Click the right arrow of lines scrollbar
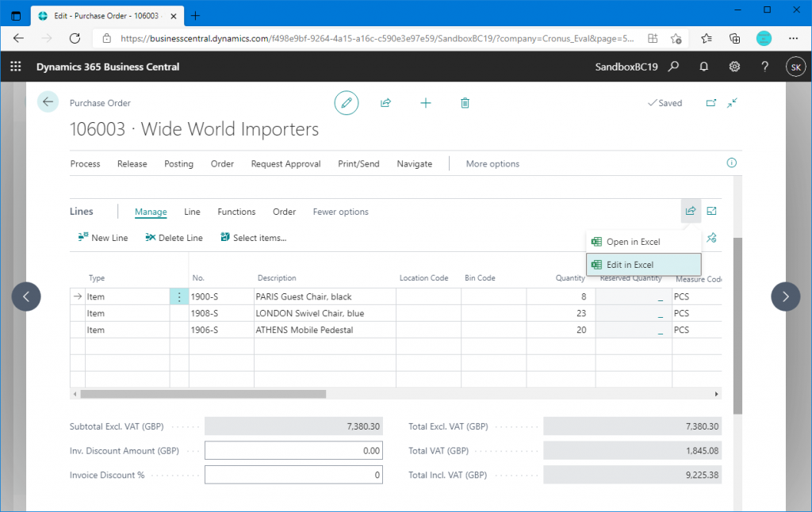The width and height of the screenshot is (812, 512). click(717, 394)
